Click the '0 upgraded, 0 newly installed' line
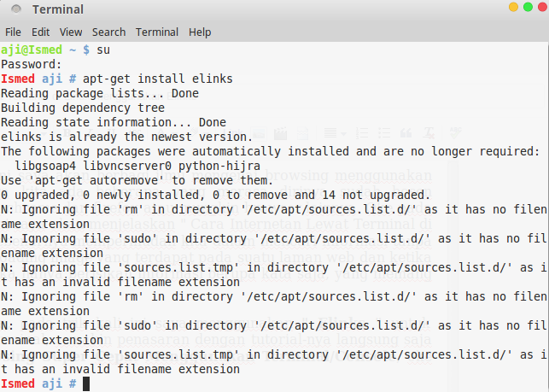 point(216,195)
